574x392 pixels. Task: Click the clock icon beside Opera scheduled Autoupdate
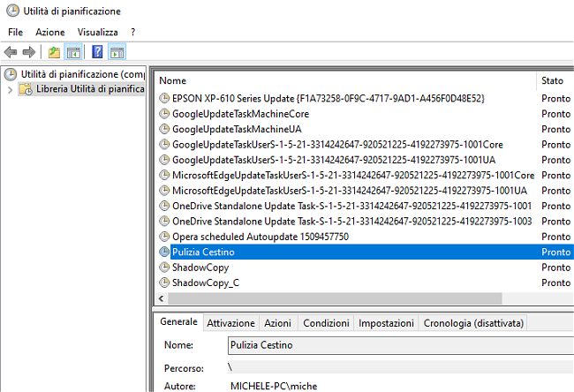(x=164, y=237)
